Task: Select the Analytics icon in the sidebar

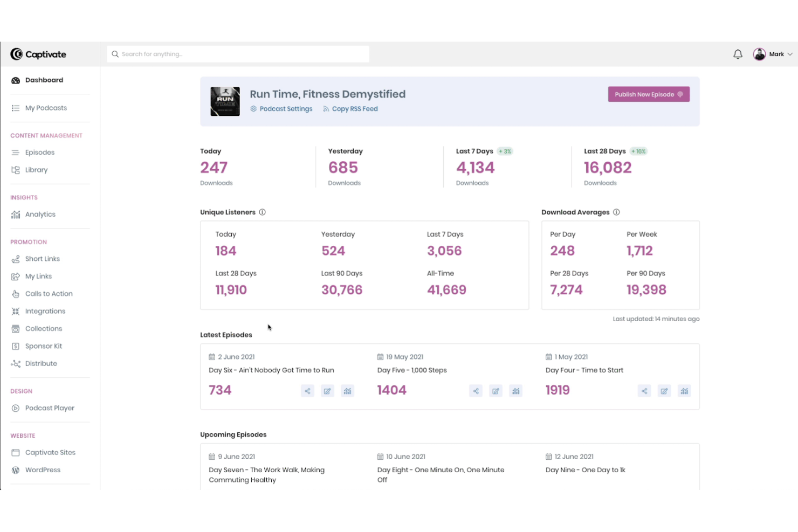Action: pos(16,214)
